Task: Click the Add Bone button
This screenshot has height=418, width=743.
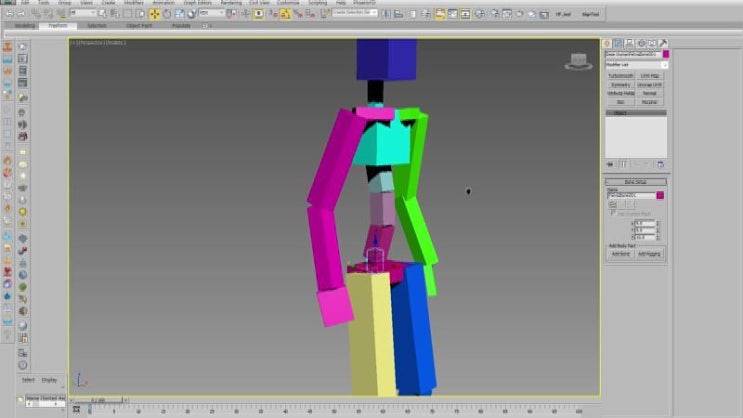Action: pos(621,254)
